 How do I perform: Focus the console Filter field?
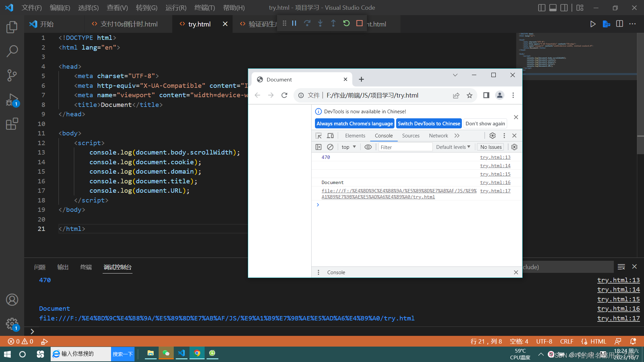405,147
